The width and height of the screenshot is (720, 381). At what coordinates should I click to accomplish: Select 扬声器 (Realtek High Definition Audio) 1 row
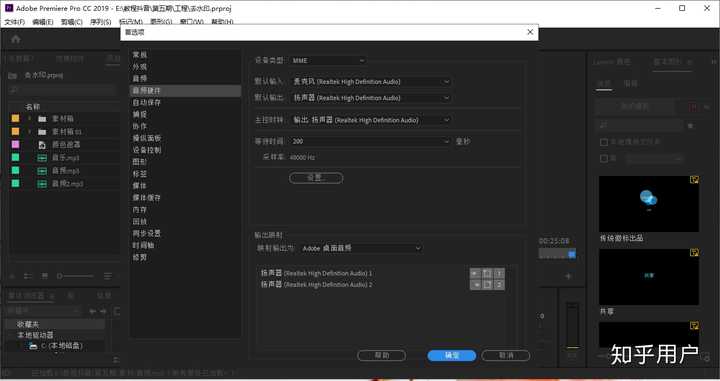(316, 273)
